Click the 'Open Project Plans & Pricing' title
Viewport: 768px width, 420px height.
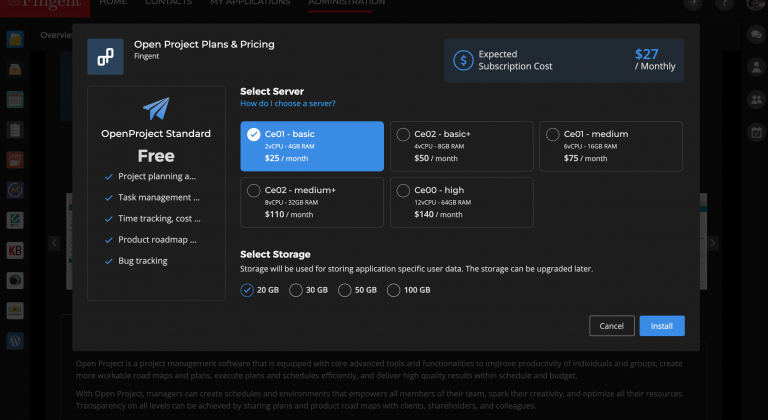coord(204,44)
